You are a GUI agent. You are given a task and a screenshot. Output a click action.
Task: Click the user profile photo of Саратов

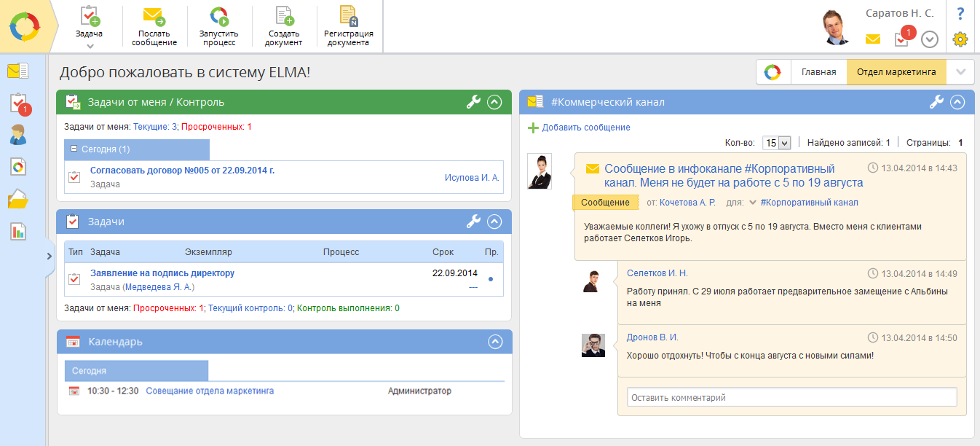pos(837,28)
